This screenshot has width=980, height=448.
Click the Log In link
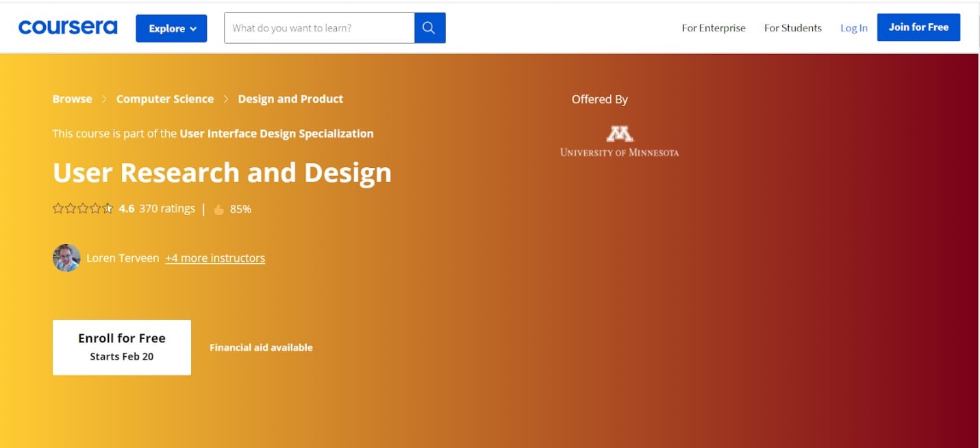(x=853, y=28)
